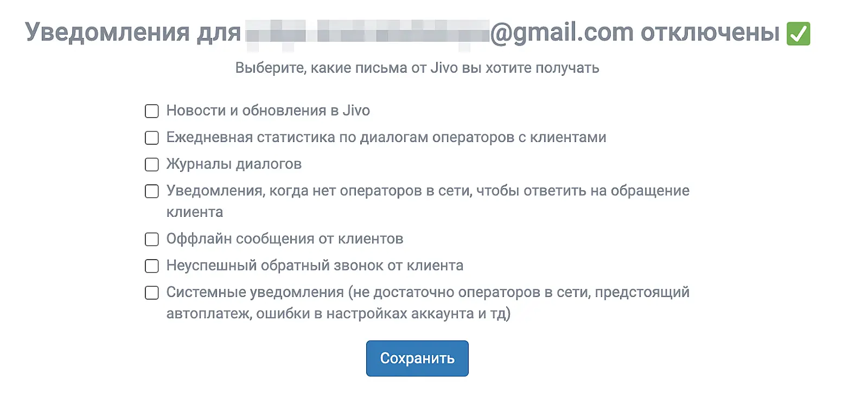Click the 'Журналы диалогов' label text
This screenshot has width=868, height=406.
pos(234,164)
